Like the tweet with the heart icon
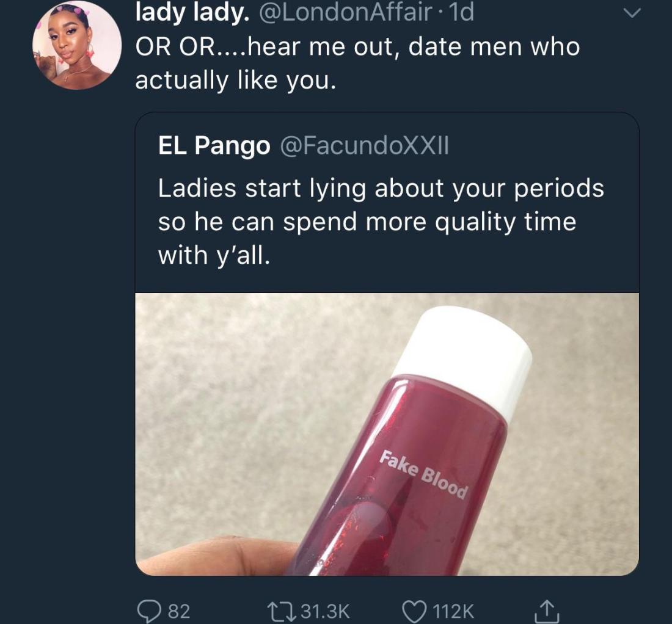672x624 pixels. coord(415,610)
